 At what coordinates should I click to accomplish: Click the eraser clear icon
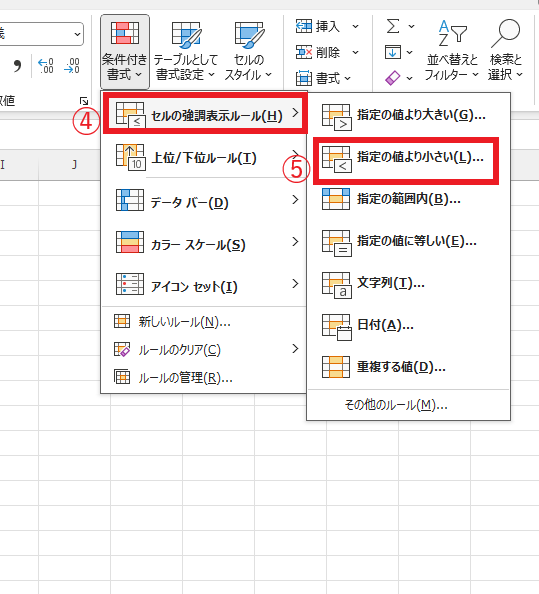393,78
